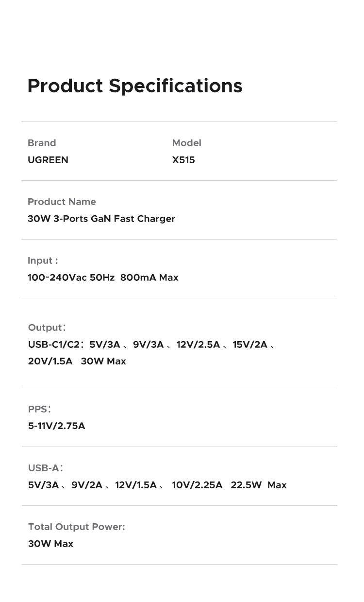The height and width of the screenshot is (602, 364).
Task: Click the 22.5W Max text
Action: tap(259, 485)
